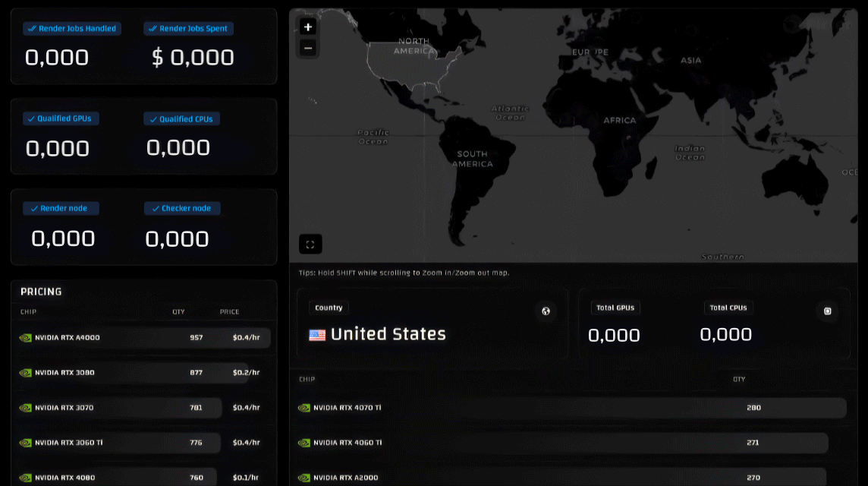Click the globe icon in Country card

click(x=546, y=311)
